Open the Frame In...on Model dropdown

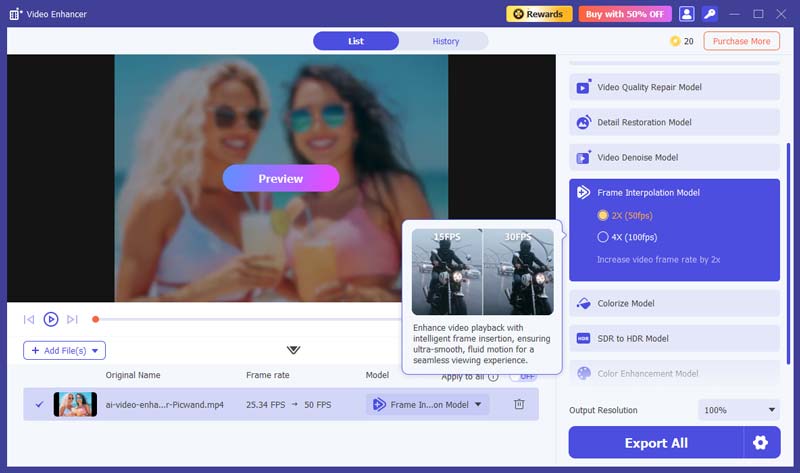[x=427, y=404]
